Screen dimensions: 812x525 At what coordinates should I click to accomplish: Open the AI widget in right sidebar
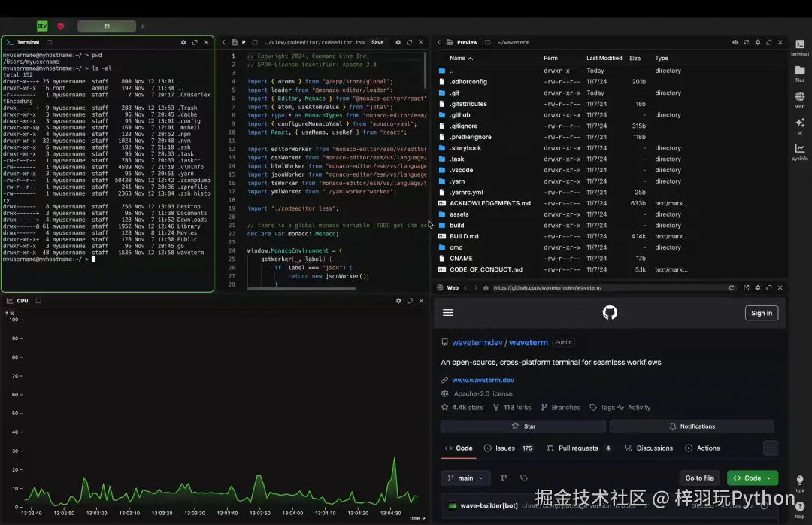pyautogui.click(x=799, y=125)
